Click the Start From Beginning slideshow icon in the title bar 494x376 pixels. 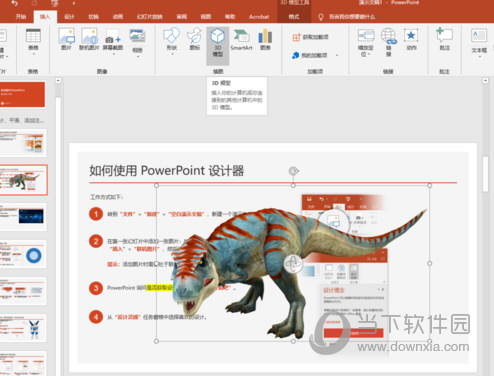coord(55,3)
